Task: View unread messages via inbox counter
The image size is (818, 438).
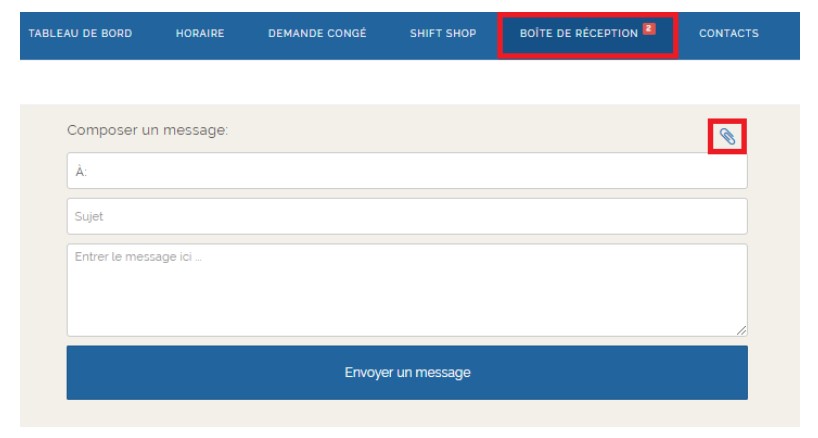Action: click(x=648, y=29)
